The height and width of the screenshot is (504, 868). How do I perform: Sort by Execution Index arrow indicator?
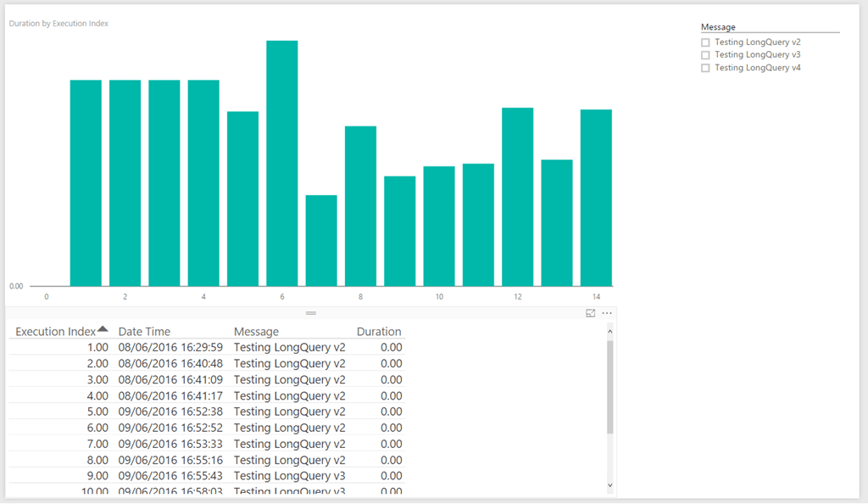point(103,329)
